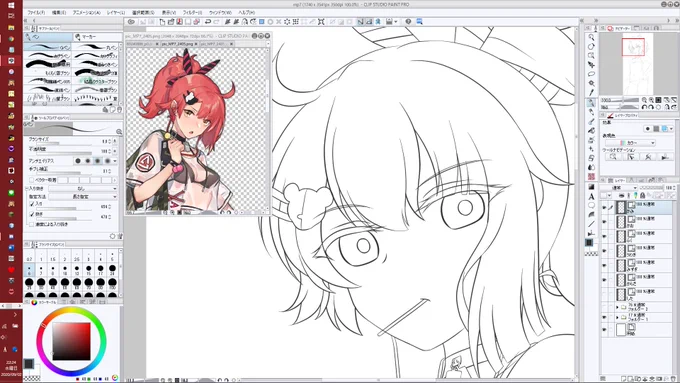
Task: Select the strongest anti-aliasing option
Action: [107, 161]
